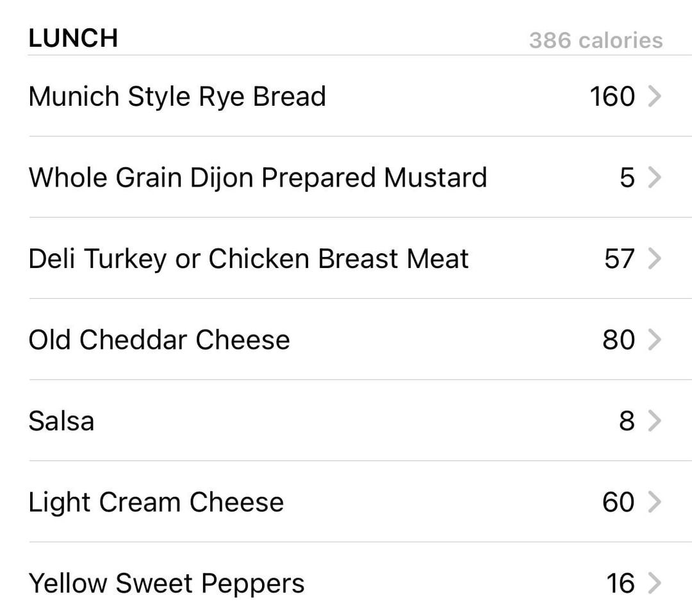692x616 pixels.
Task: Expand Light Cream Cheese details via chevron
Action: [x=654, y=502]
